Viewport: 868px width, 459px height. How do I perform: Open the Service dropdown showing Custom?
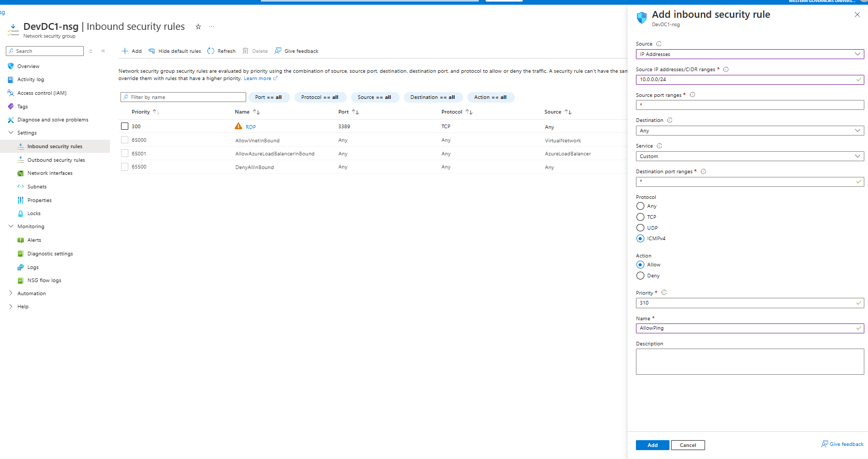pyautogui.click(x=750, y=156)
